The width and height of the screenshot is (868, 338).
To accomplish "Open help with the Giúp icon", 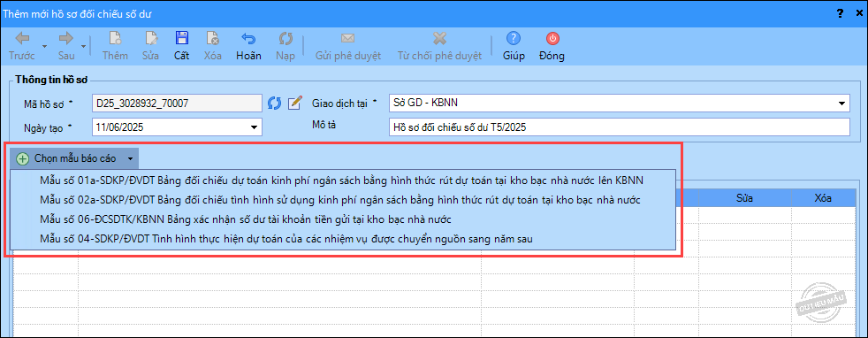I will [514, 38].
